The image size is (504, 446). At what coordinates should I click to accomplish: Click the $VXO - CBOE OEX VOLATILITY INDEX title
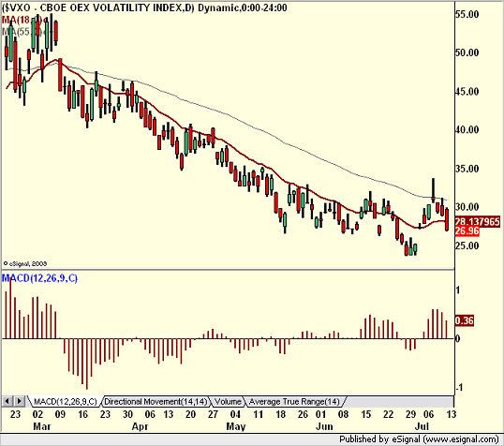(x=97, y=7)
